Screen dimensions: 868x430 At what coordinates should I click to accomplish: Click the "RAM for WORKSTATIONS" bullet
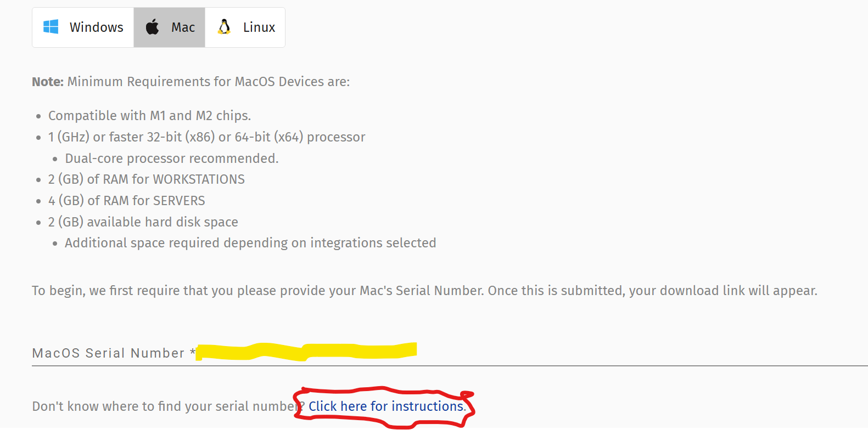[147, 179]
